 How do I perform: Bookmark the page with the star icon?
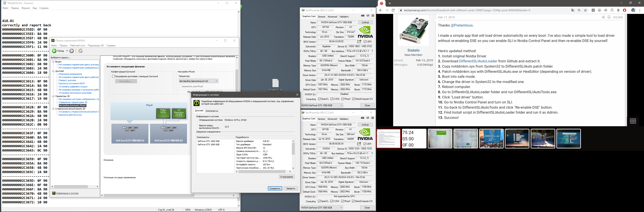click(585, 10)
